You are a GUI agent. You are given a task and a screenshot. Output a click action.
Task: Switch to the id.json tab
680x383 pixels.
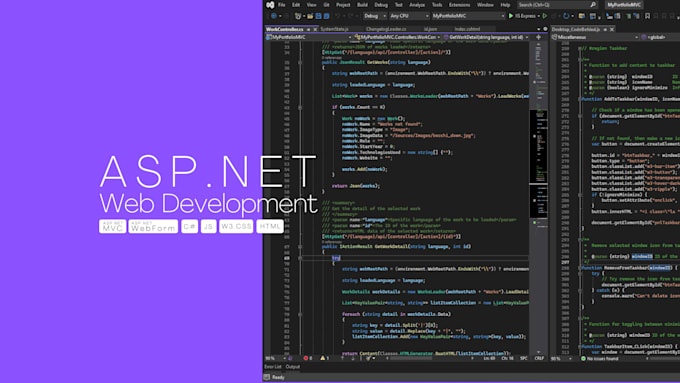tap(430, 29)
